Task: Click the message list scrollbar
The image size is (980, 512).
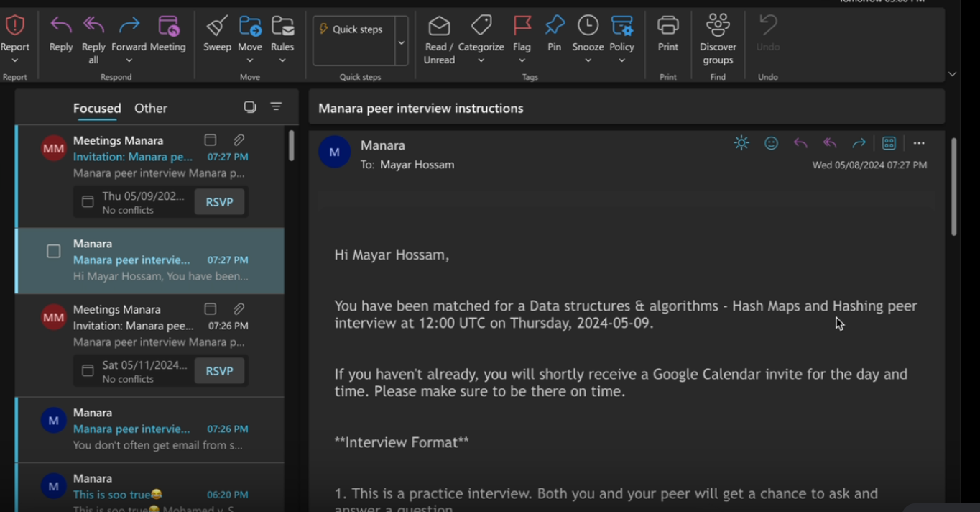Action: 291,146
